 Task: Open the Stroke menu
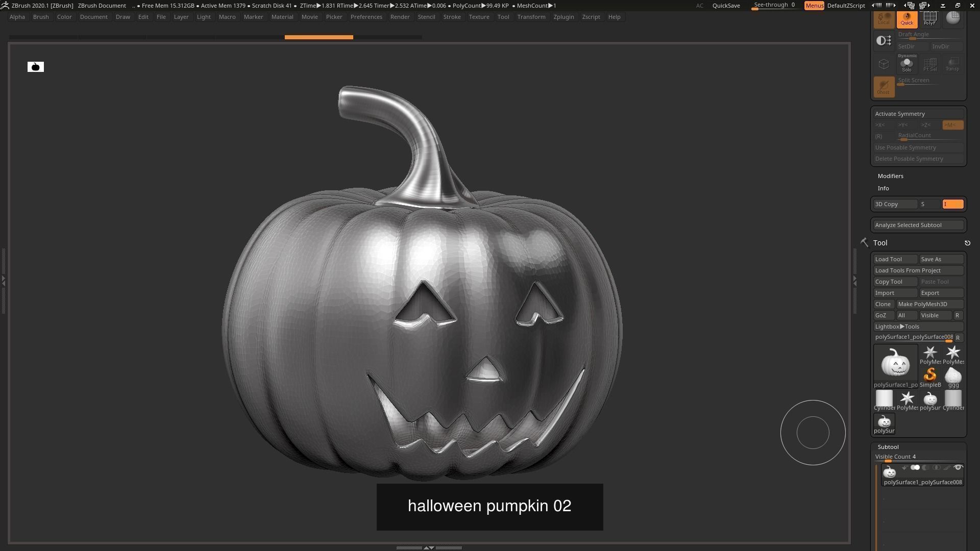point(452,17)
